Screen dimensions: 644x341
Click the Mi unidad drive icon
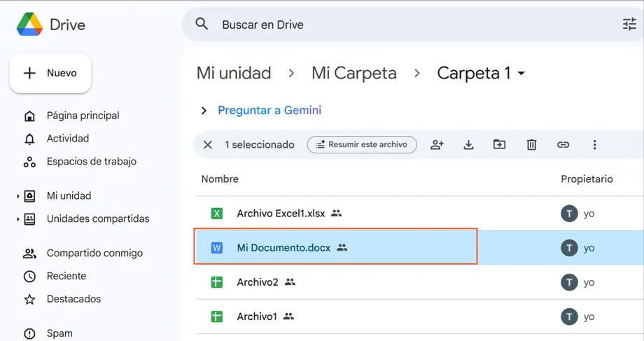tap(29, 196)
